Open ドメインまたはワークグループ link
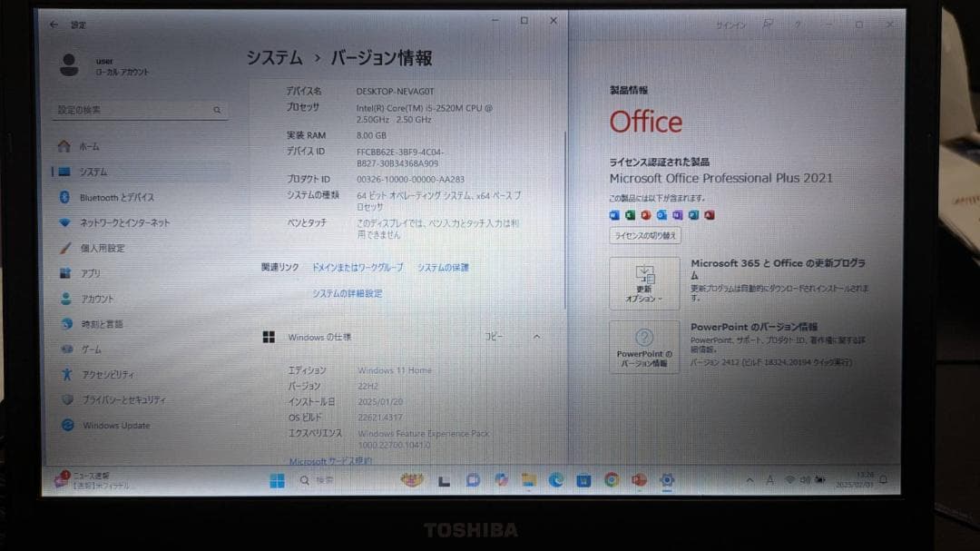This screenshot has height=551, width=980. tap(358, 267)
